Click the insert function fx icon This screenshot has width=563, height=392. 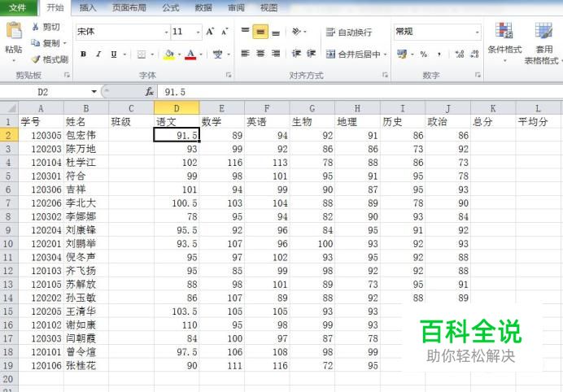pyautogui.click(x=150, y=92)
